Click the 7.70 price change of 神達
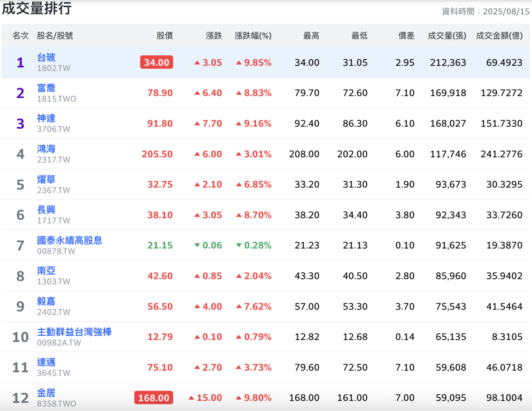Viewport: 532px width, 411px height. 208,124
